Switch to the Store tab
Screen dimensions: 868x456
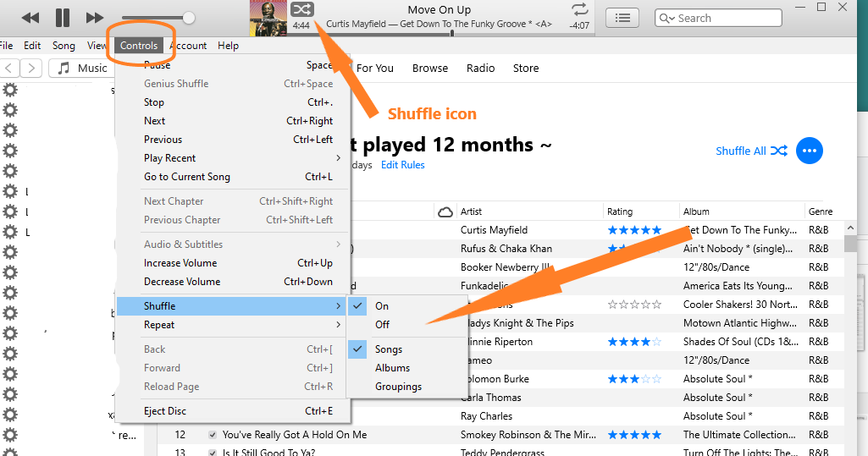(x=526, y=68)
